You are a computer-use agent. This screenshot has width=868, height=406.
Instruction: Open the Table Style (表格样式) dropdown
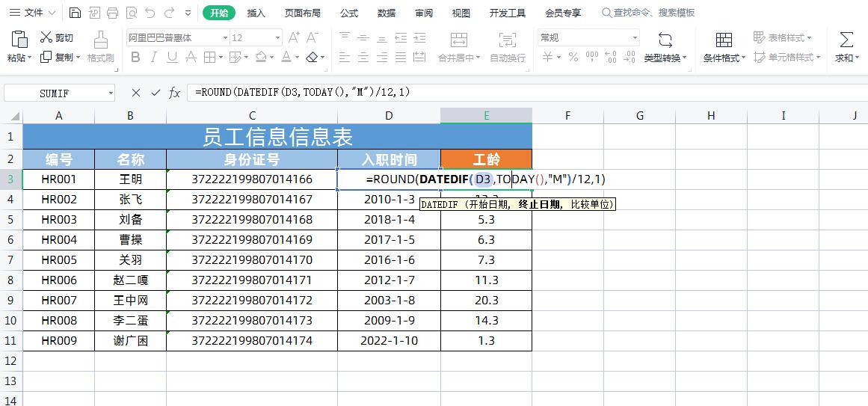[x=782, y=37]
